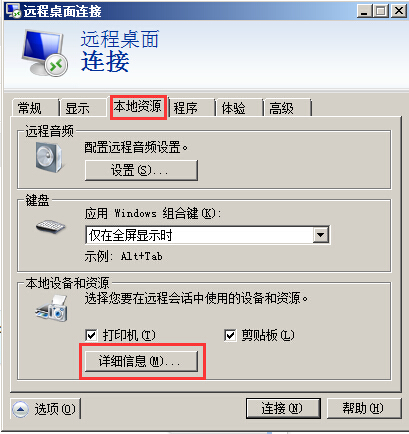Switch to the 程序 tab
This screenshot has width=409, height=434.
pyautogui.click(x=191, y=108)
